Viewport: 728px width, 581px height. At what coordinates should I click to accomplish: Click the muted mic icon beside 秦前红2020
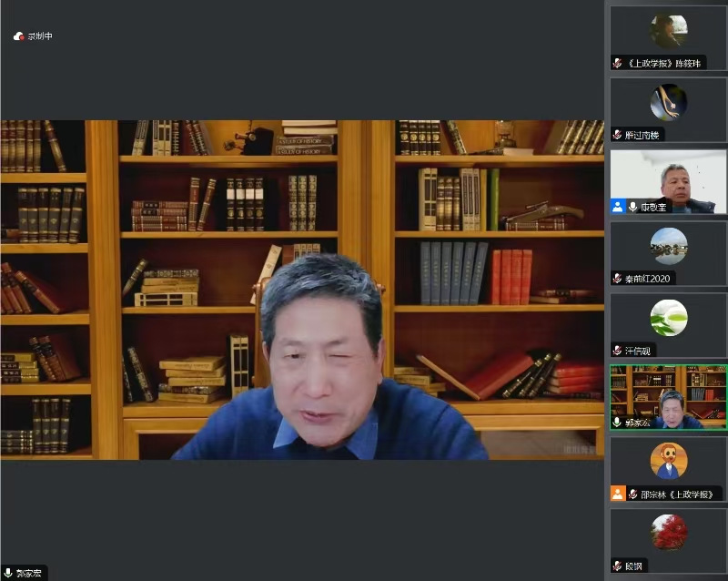click(618, 278)
